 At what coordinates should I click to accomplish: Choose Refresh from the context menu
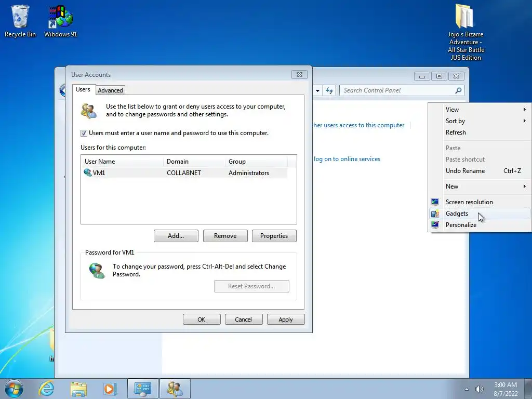pyautogui.click(x=480, y=132)
